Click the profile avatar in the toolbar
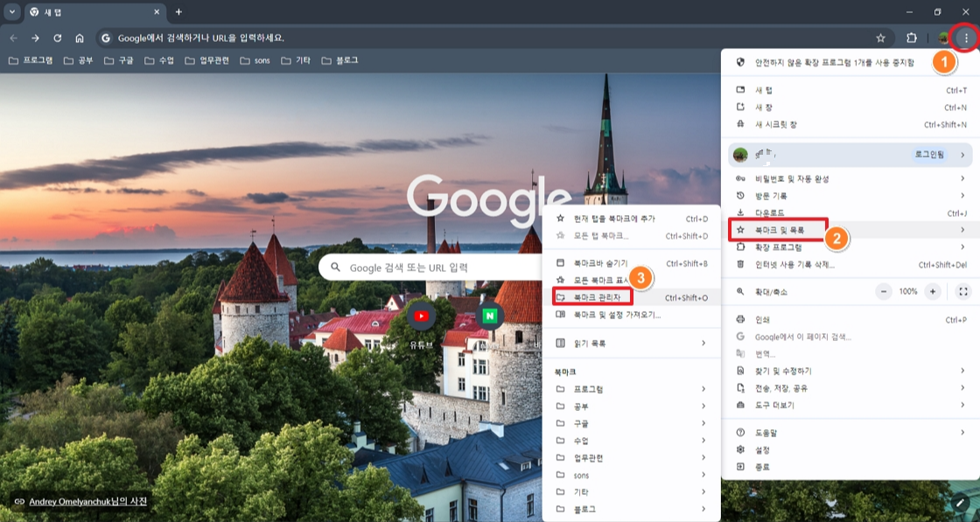This screenshot has width=980, height=522. point(943,38)
